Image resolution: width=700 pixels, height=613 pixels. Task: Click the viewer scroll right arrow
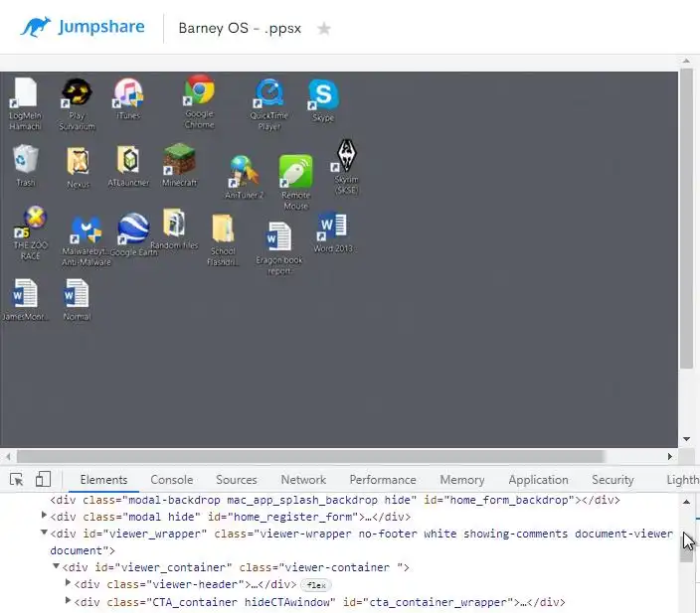click(669, 456)
